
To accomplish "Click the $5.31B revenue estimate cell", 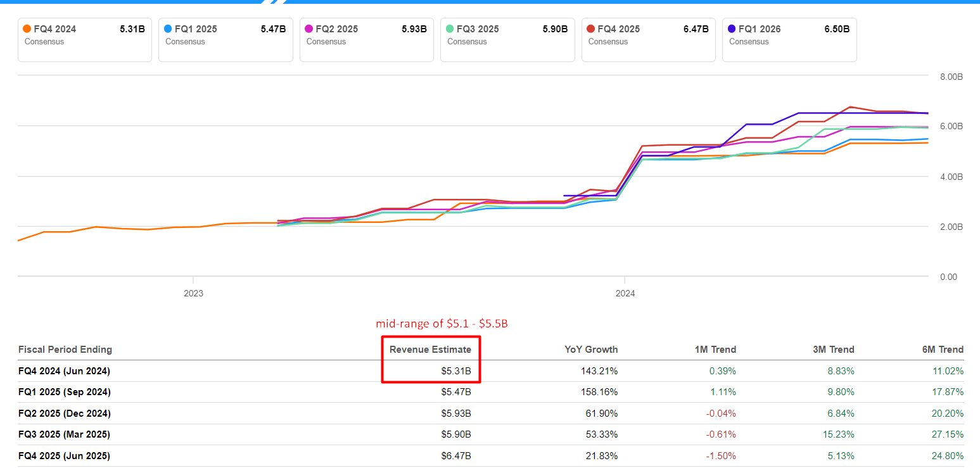I will 456,371.
